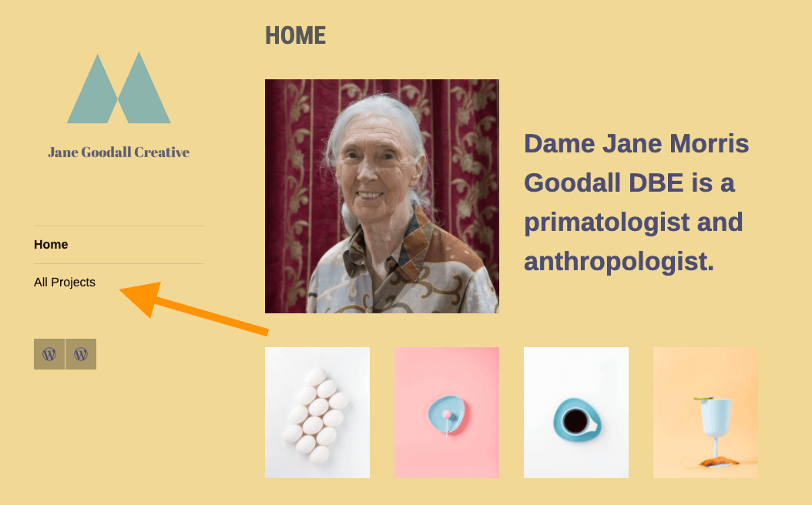812x505 pixels.
Task: Open the blue coffee cup thumbnail
Action: (576, 413)
